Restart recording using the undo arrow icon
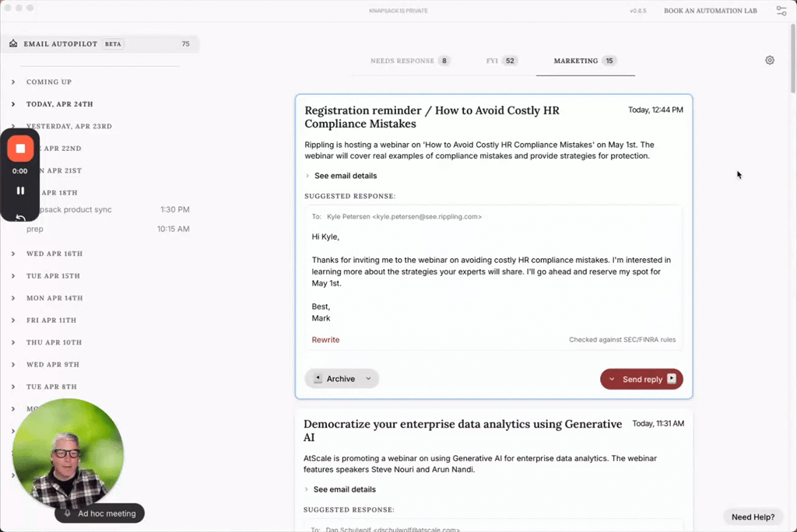The height and width of the screenshot is (532, 797). tap(20, 218)
